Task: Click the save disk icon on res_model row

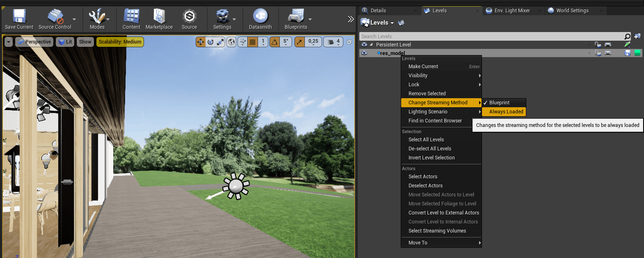Action: tap(628, 53)
